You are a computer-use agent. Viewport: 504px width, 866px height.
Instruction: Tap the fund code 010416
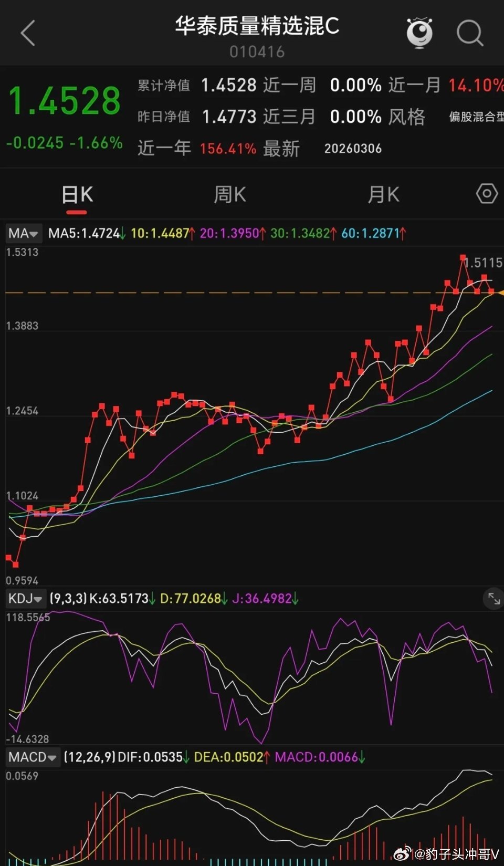click(x=257, y=51)
